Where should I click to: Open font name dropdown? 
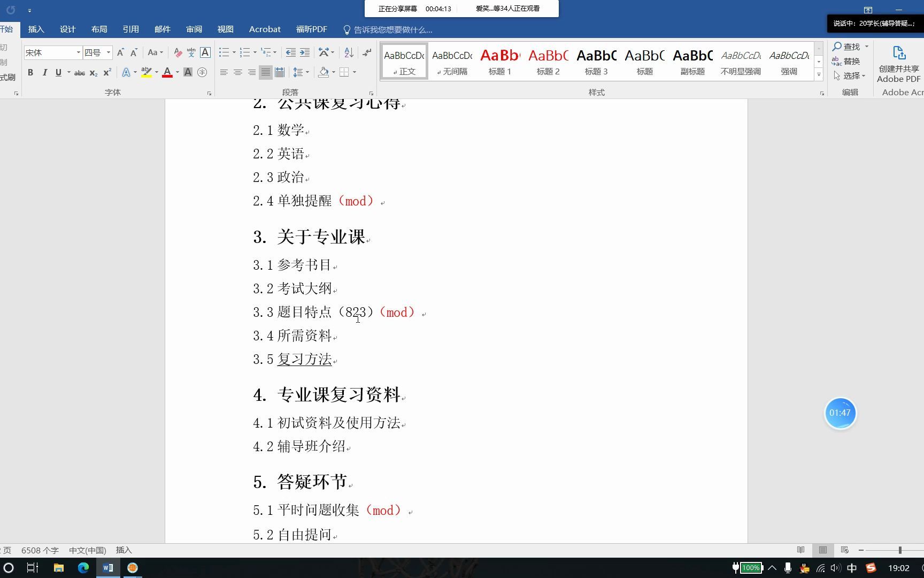pos(78,52)
